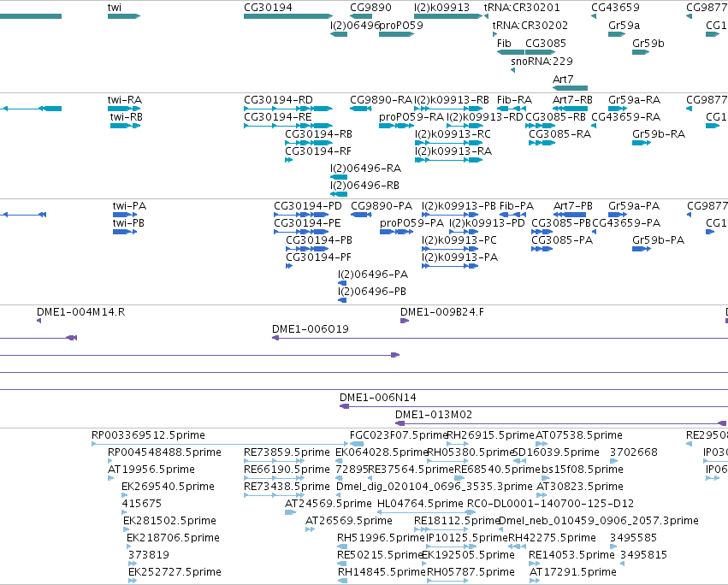Select the twi gene feature
This screenshot has height=585, width=728.
tap(124, 16)
